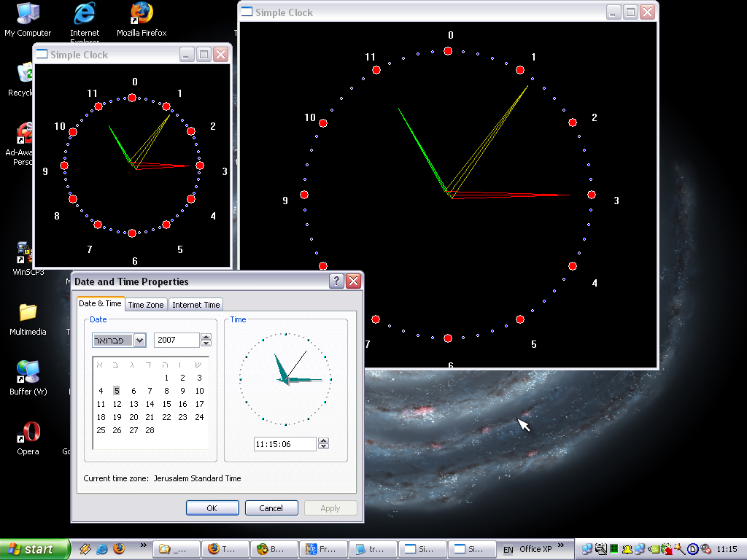
Task: Click the time input field showing 11:15:06
Action: click(285, 444)
